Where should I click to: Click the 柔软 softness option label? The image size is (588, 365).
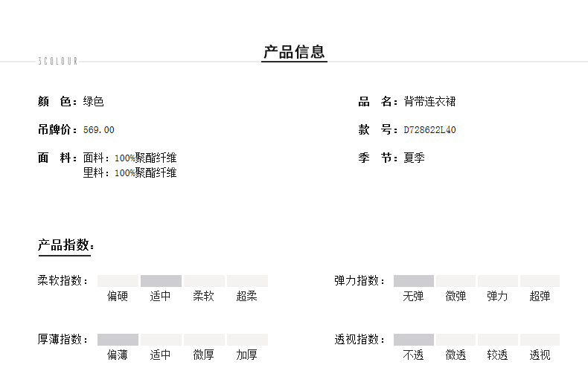[x=204, y=296]
